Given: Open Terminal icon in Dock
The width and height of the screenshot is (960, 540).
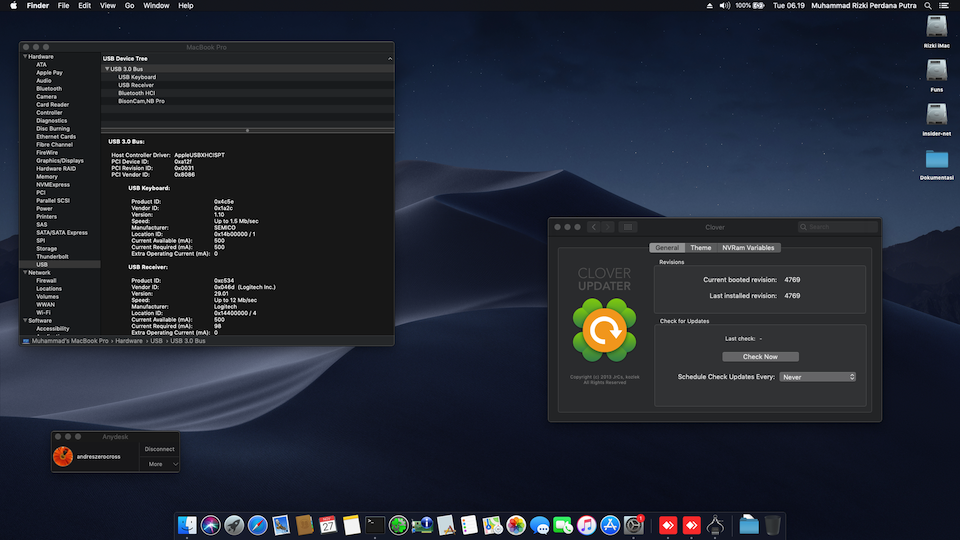Looking at the screenshot, I should coord(375,525).
